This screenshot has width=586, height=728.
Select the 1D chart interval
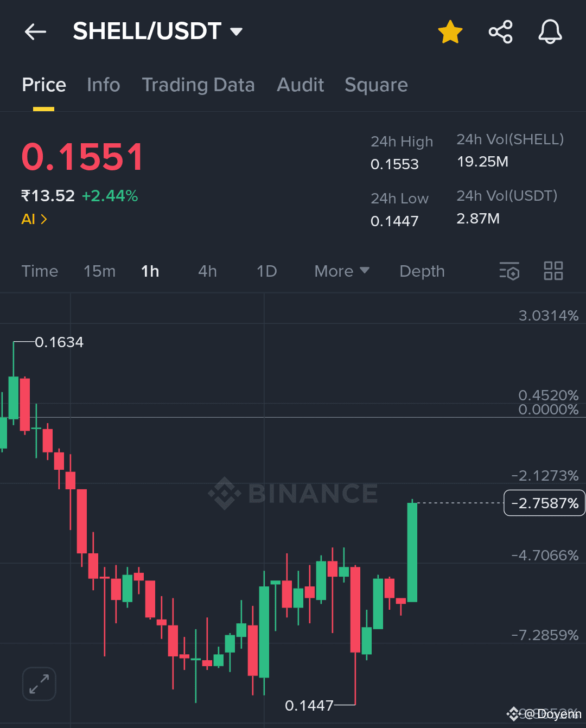[266, 271]
